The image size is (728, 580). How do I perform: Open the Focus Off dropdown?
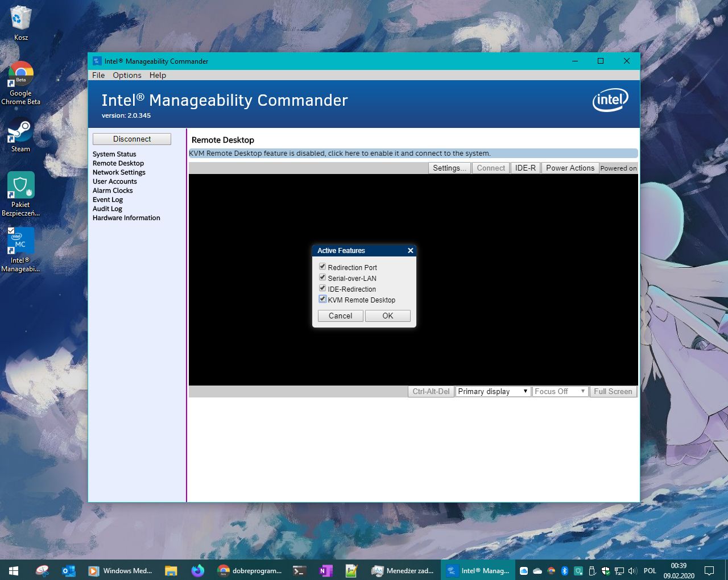(560, 391)
